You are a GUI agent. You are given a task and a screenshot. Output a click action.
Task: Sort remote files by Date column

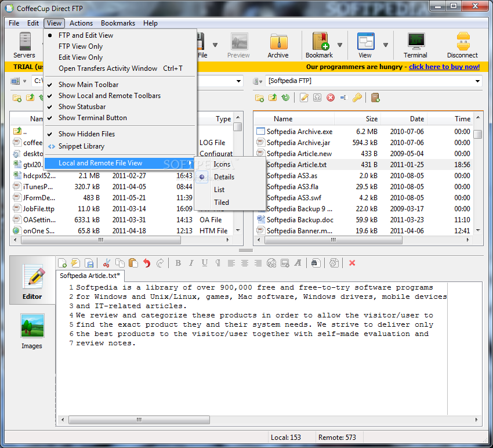click(404, 119)
